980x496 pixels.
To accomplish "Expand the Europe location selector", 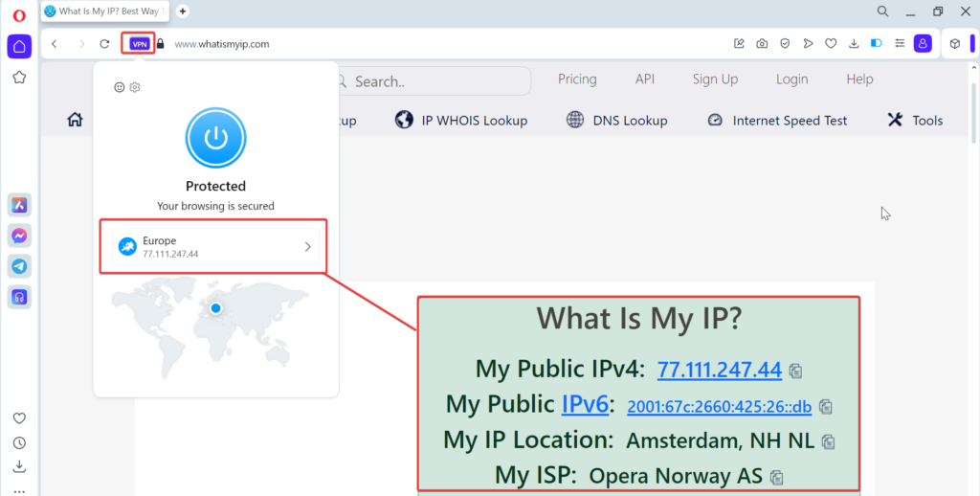I will click(215, 246).
